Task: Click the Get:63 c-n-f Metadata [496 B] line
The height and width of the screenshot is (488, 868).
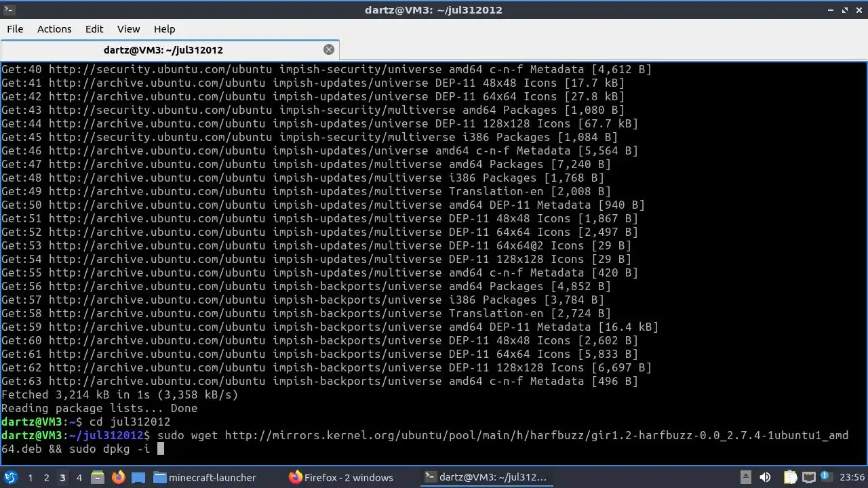Action: coord(319,381)
